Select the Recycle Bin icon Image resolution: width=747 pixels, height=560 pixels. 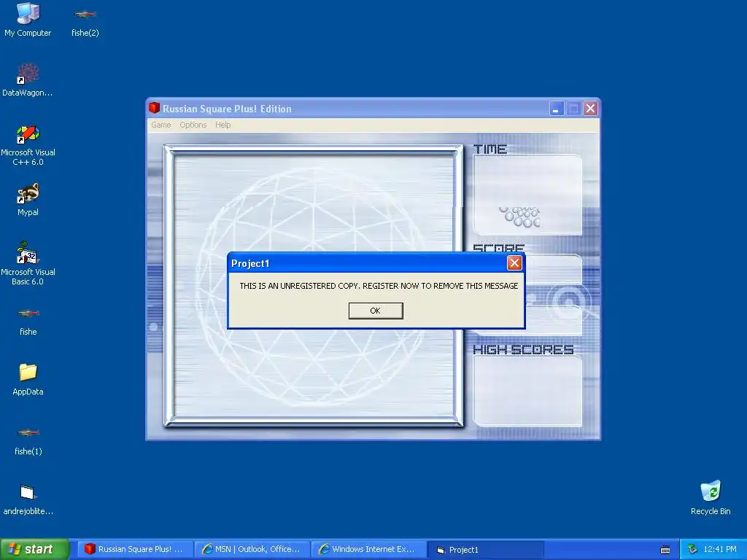711,497
